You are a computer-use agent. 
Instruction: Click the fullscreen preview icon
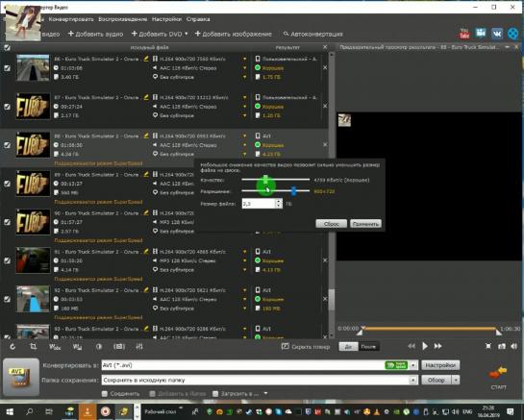coord(488,346)
